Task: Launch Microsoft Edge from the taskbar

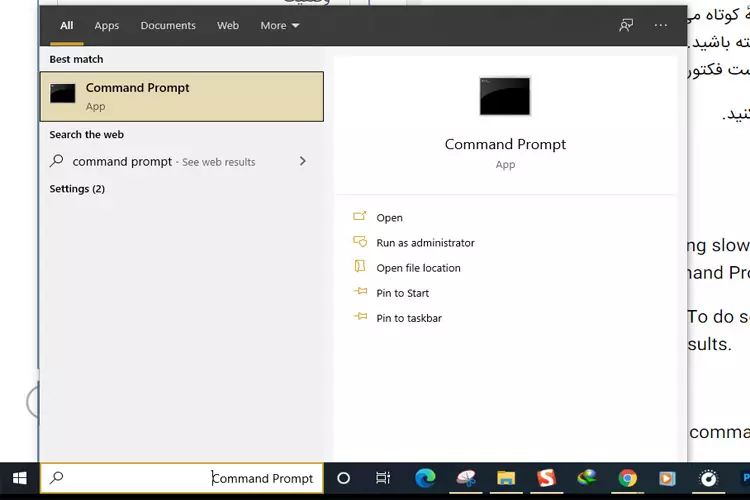Action: (425, 478)
